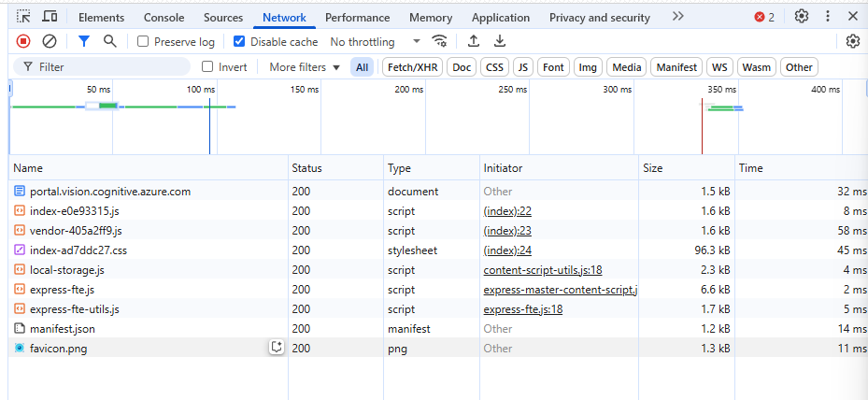The image size is (868, 400).
Task: Filter by Fetch/XHR requests
Action: [412, 67]
